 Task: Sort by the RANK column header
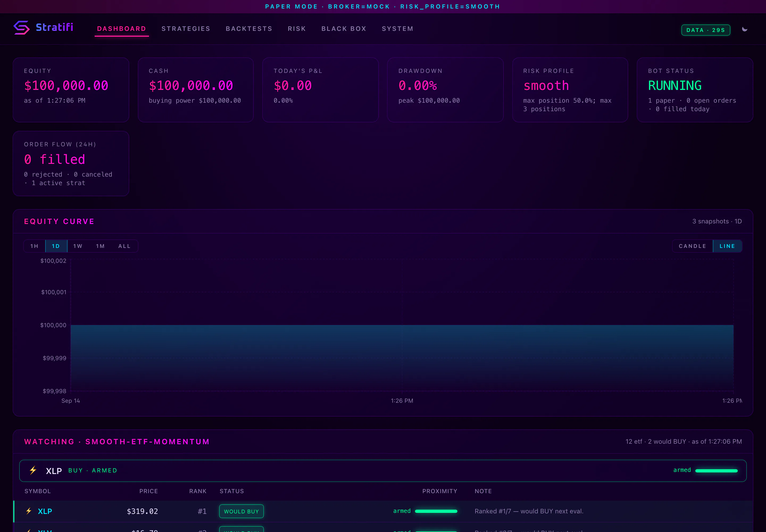coord(198,491)
